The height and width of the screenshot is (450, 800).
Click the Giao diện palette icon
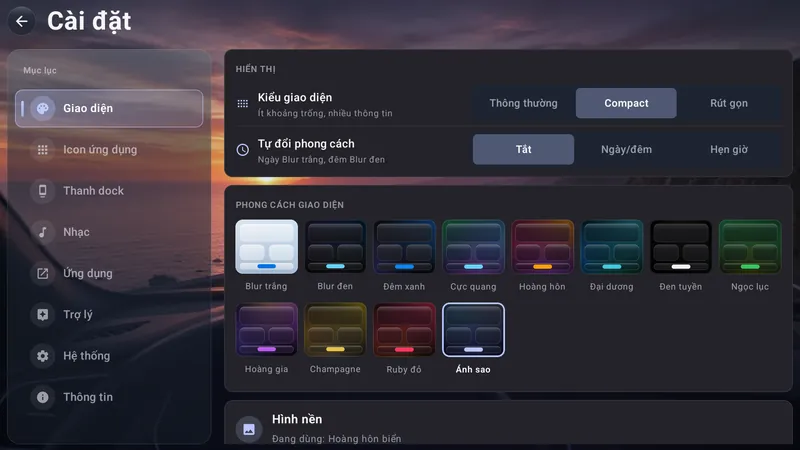tap(43, 108)
